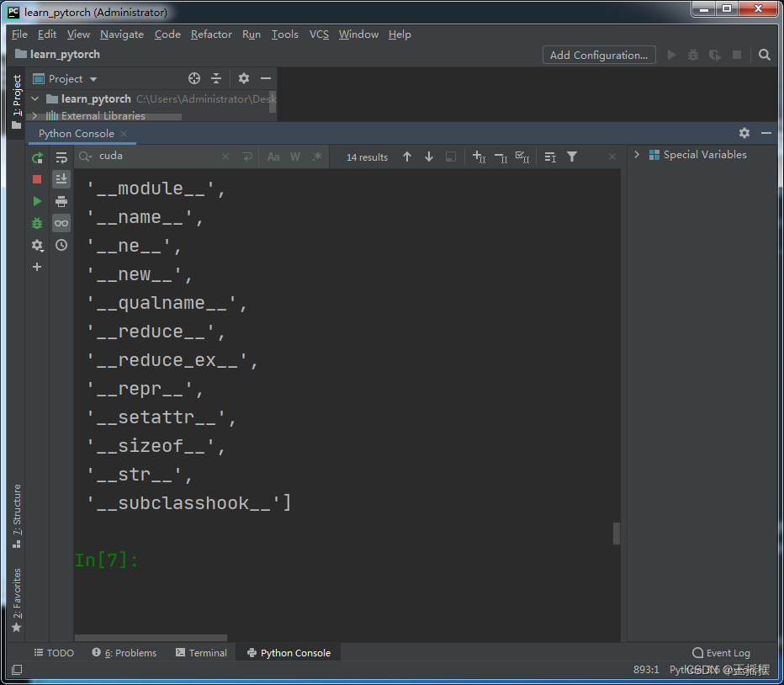Open the Navigate menu
The image size is (784, 685).
click(121, 35)
